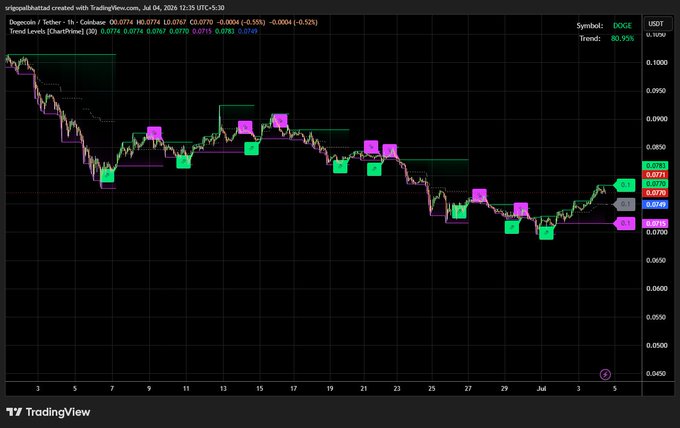
Task: Select the magenta 0.0715 price label
Action: pos(655,224)
